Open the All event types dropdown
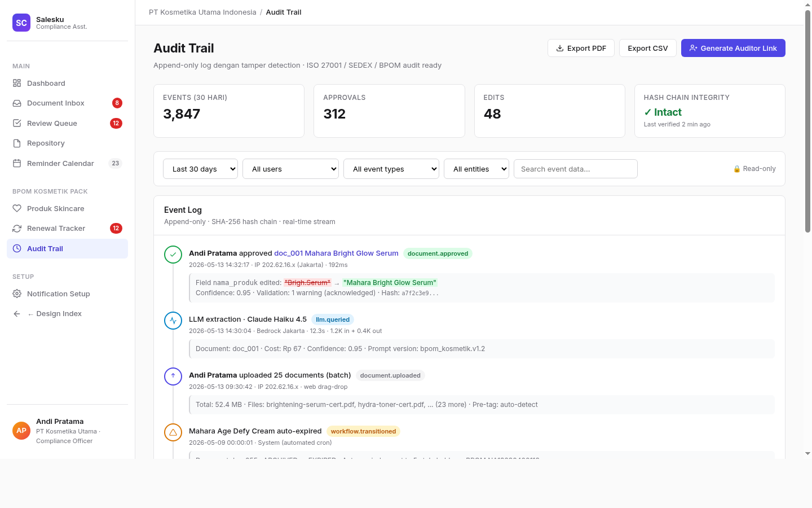 (x=391, y=169)
